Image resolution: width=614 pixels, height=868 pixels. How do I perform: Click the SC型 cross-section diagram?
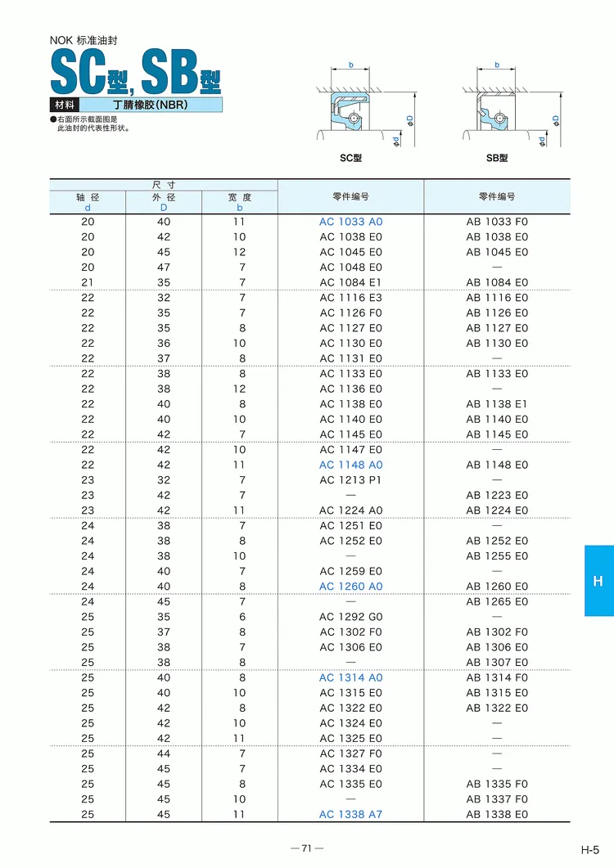click(366, 106)
